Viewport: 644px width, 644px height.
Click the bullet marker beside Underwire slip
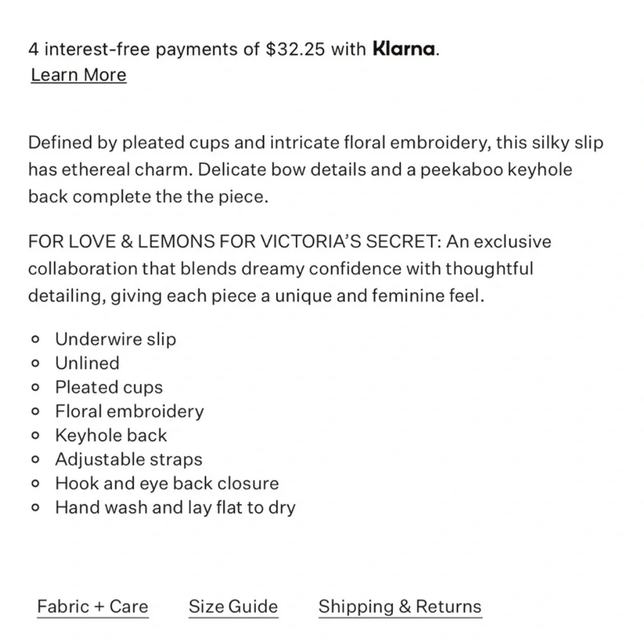pos(35,339)
